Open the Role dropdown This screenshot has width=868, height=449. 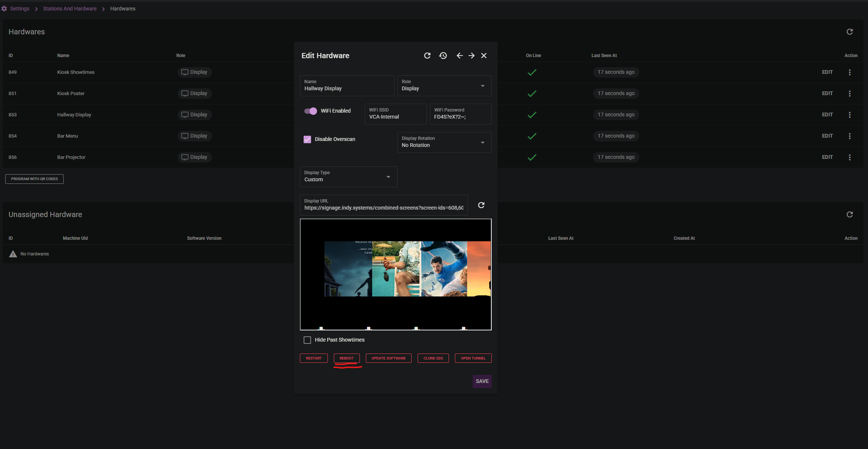[444, 86]
